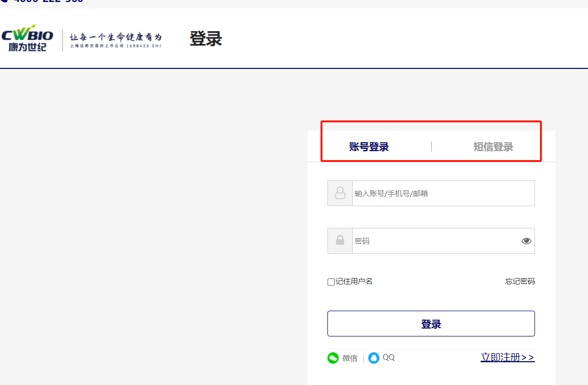Click the CWBIO 康为世纪 logo
Viewport: 588px width, 385px height.
pyautogui.click(x=27, y=39)
